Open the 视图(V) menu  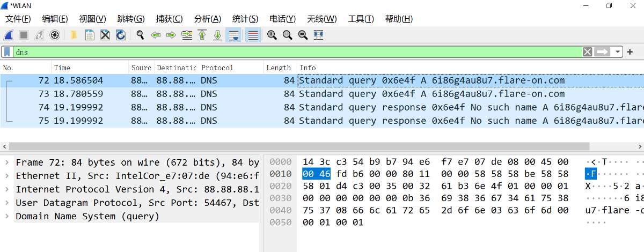92,19
